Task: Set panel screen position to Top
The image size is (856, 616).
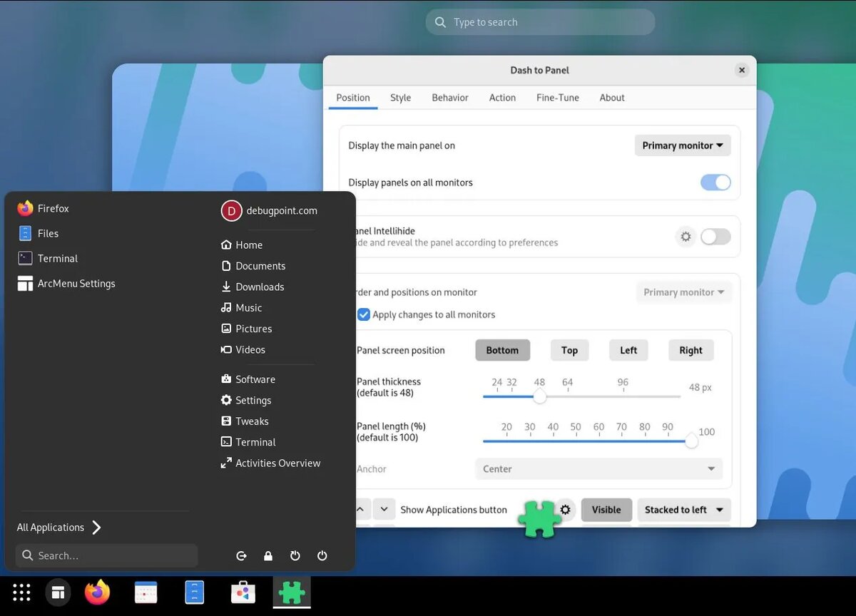Action: [569, 350]
